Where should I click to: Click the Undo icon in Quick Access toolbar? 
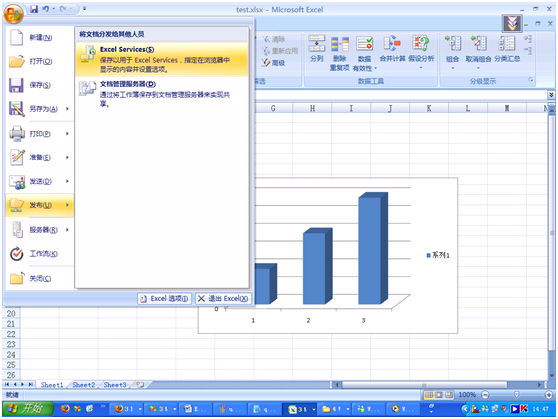(46, 9)
